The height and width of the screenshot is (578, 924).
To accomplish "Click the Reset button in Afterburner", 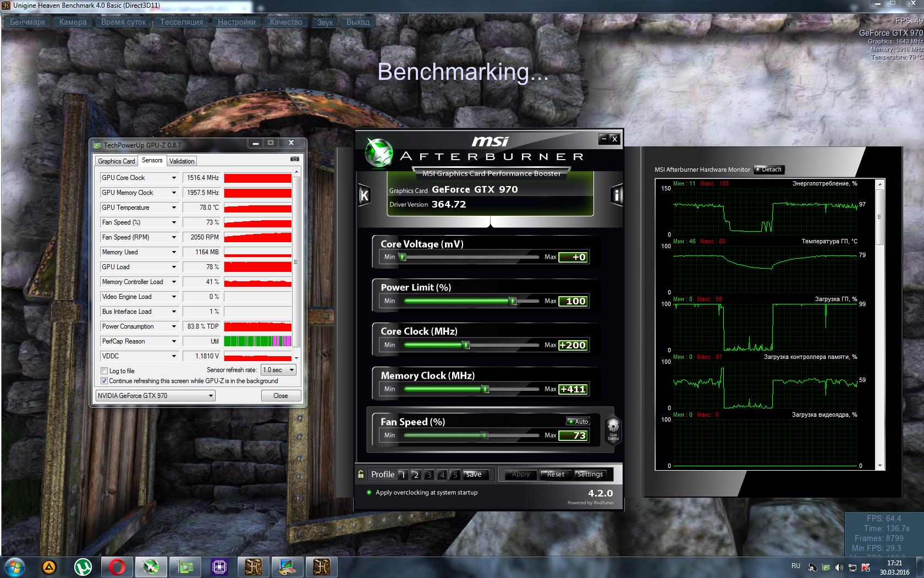I will [555, 475].
